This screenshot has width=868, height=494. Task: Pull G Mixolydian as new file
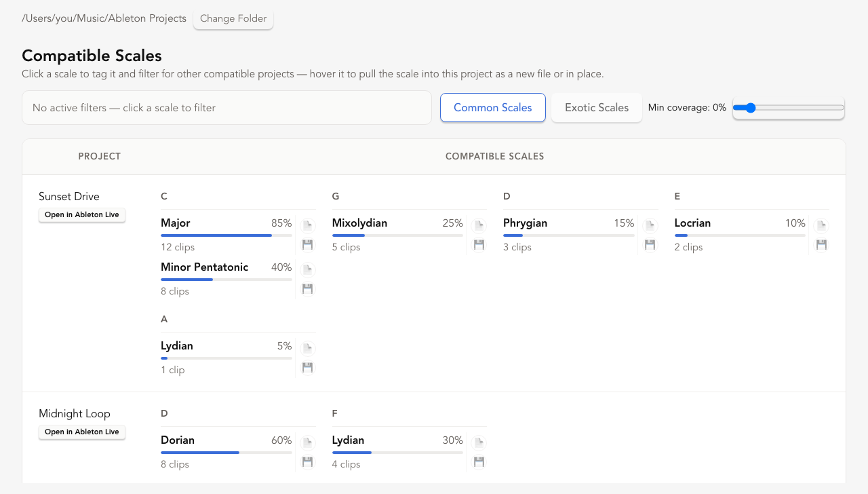point(479,226)
